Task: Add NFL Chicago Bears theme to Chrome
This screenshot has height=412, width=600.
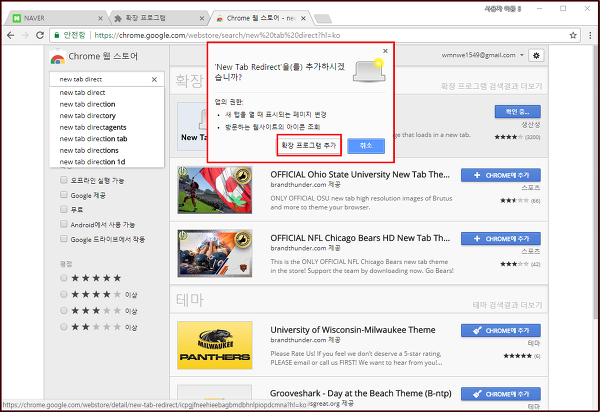Action: 501,239
